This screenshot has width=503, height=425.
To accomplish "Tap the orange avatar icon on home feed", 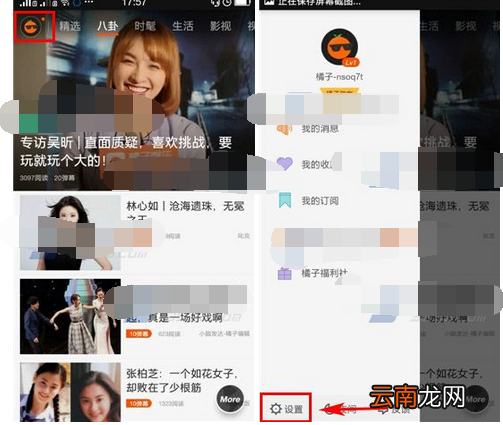I will click(32, 27).
